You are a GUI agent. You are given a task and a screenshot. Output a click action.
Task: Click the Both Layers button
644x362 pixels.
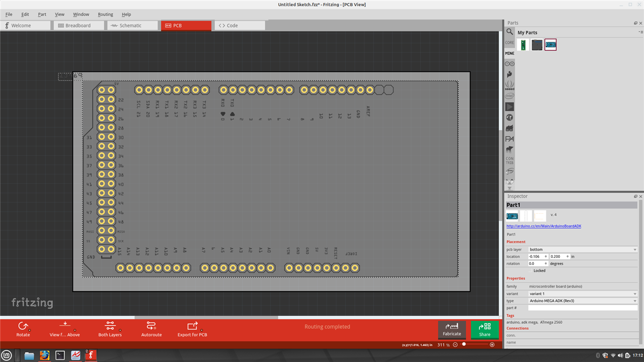[110, 329]
